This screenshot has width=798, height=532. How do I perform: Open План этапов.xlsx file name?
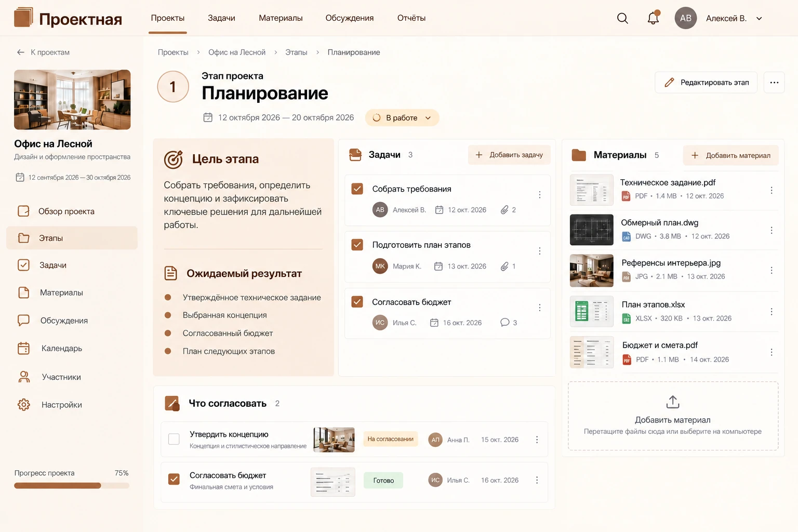[653, 304]
